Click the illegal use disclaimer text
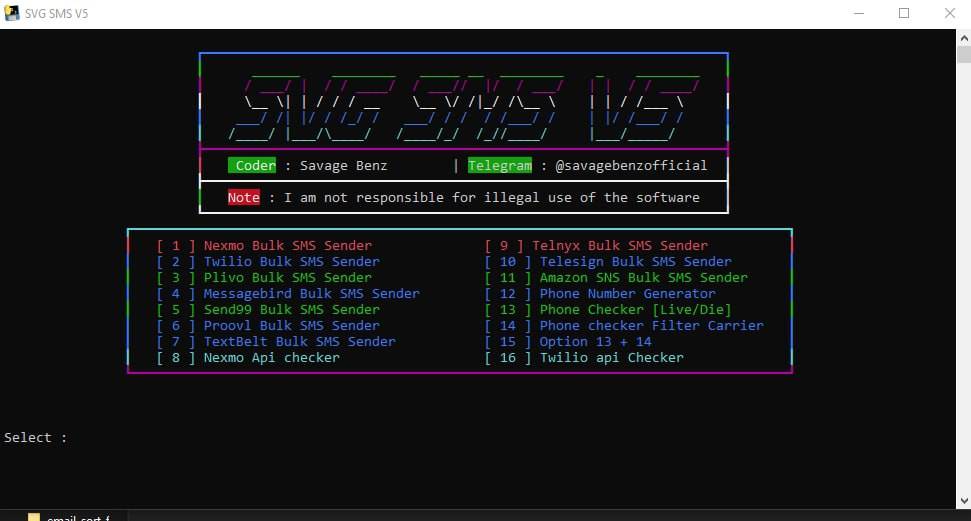Image resolution: width=971 pixels, height=521 pixels. pyautogui.click(x=492, y=198)
